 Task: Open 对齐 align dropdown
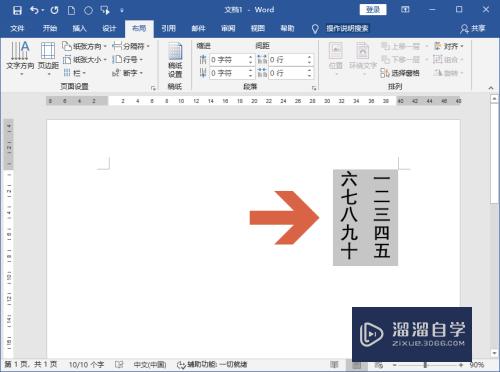449,46
